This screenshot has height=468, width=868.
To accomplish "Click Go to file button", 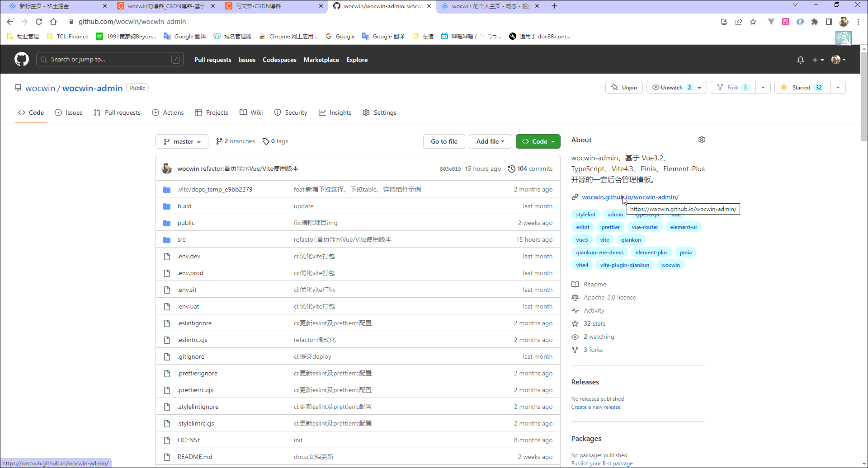I will [x=444, y=141].
